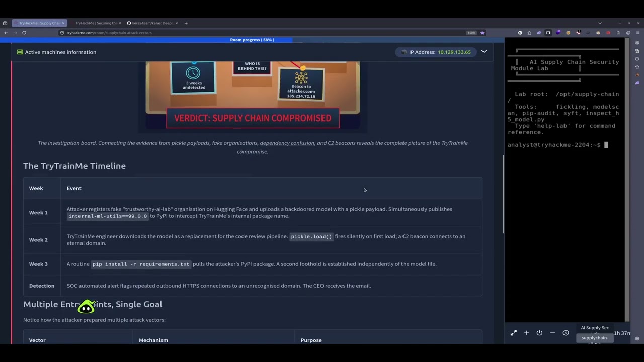644x362 pixels.
Task: Click the supplychain-attack tooltip label
Action: pyautogui.click(x=595, y=339)
